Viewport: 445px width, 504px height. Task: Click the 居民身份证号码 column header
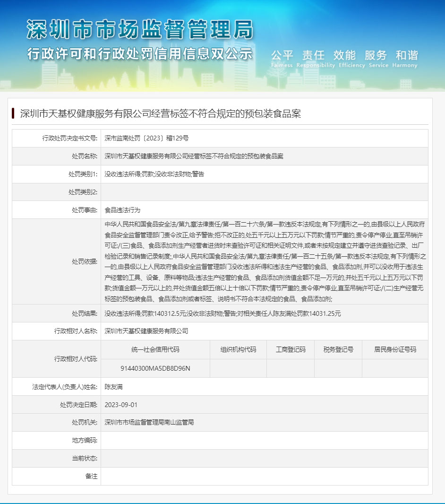coord(395,350)
